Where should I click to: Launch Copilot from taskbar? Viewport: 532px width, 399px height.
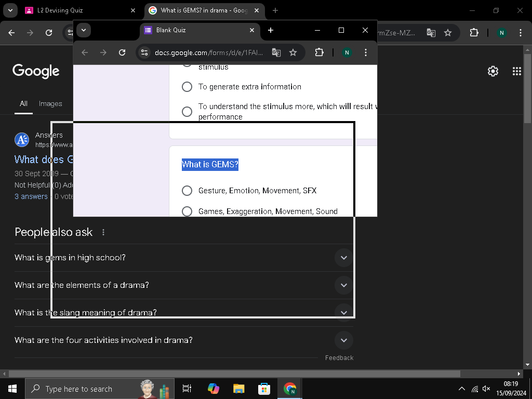[214, 389]
